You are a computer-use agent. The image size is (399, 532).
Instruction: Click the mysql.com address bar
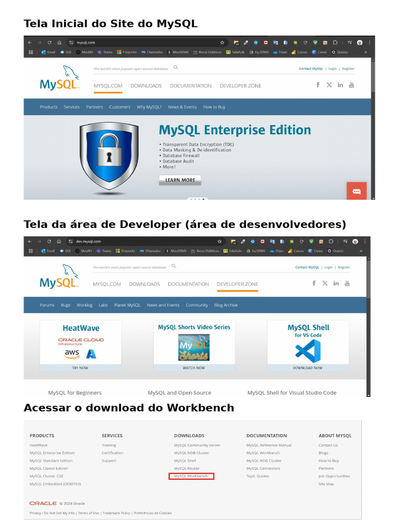[146, 43]
